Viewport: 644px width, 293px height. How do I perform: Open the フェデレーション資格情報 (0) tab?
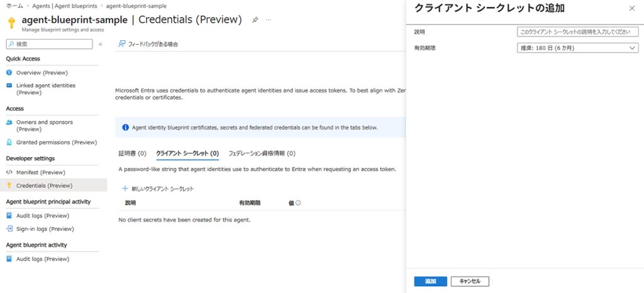[262, 153]
